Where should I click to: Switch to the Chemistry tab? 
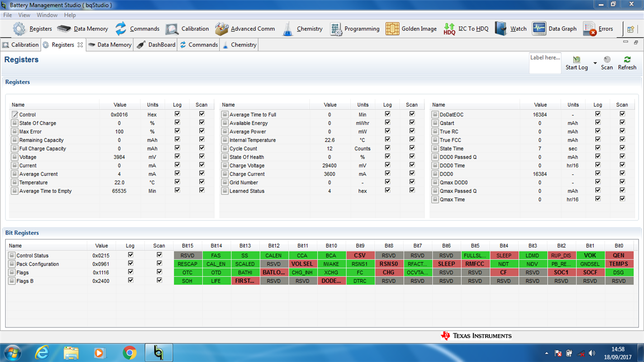tap(239, 45)
